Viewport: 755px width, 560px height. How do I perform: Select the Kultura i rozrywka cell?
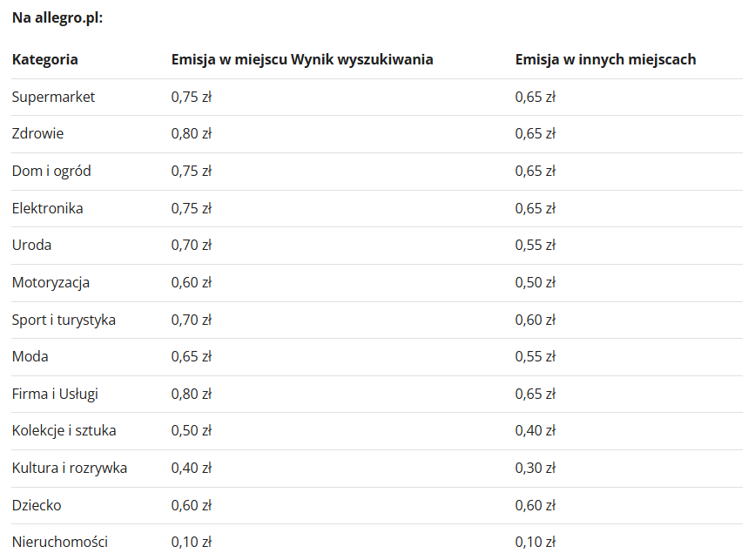coord(70,468)
